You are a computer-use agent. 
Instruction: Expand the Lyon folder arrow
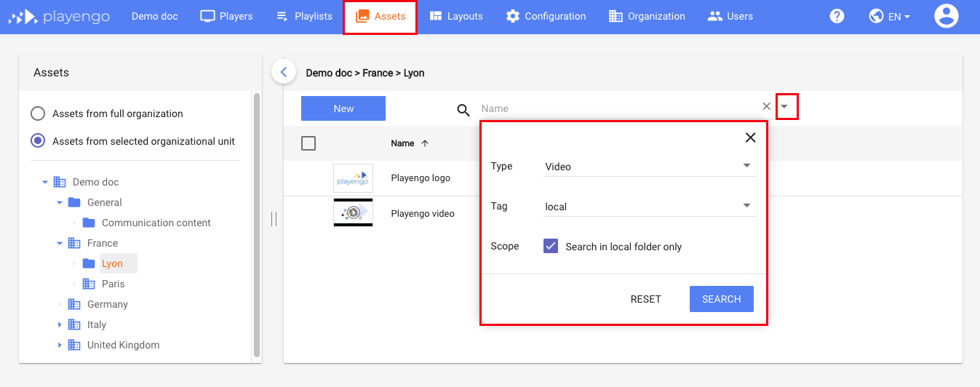[74, 263]
